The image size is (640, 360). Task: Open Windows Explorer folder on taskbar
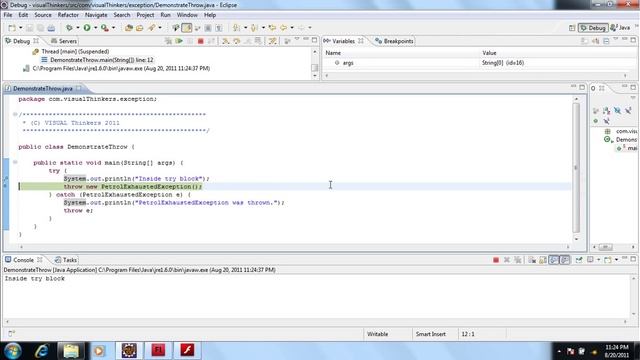coord(71,351)
